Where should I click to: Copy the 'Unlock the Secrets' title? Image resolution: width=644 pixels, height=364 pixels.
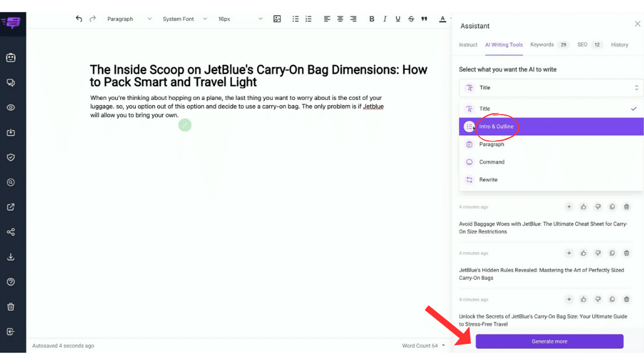tap(612, 300)
